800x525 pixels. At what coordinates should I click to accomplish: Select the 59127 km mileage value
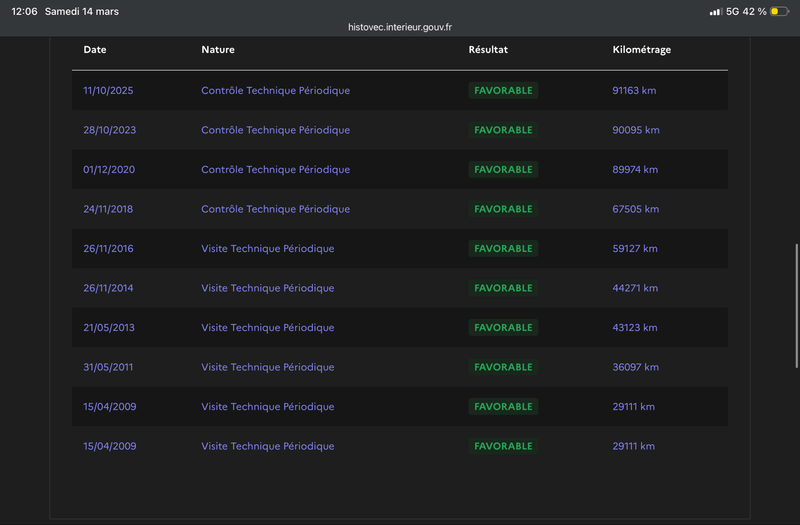tap(635, 249)
